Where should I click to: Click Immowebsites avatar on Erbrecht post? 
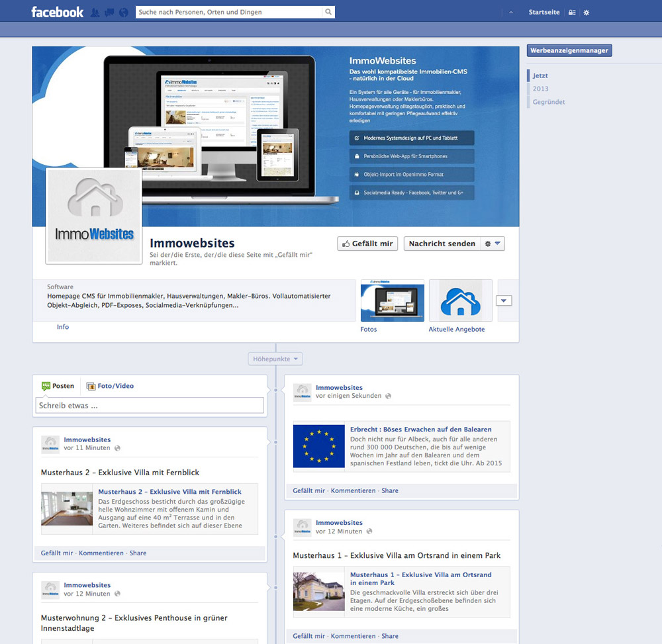click(x=303, y=392)
